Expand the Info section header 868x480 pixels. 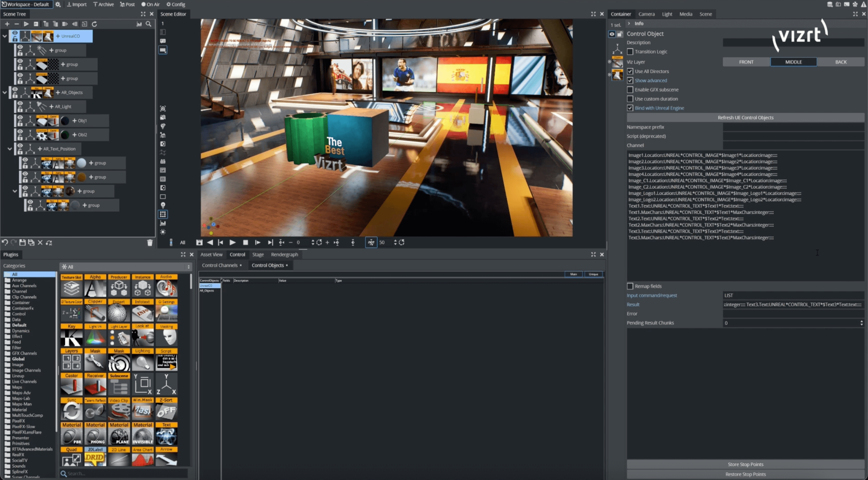pos(629,23)
